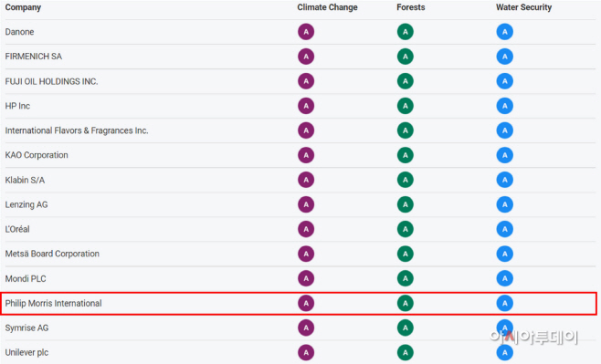This screenshot has width=601, height=364.
Task: Click the Climate Change column header
Action: click(x=327, y=7)
